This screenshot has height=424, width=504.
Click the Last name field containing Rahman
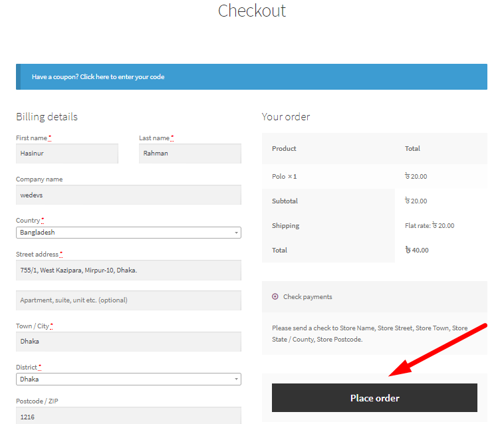click(190, 154)
